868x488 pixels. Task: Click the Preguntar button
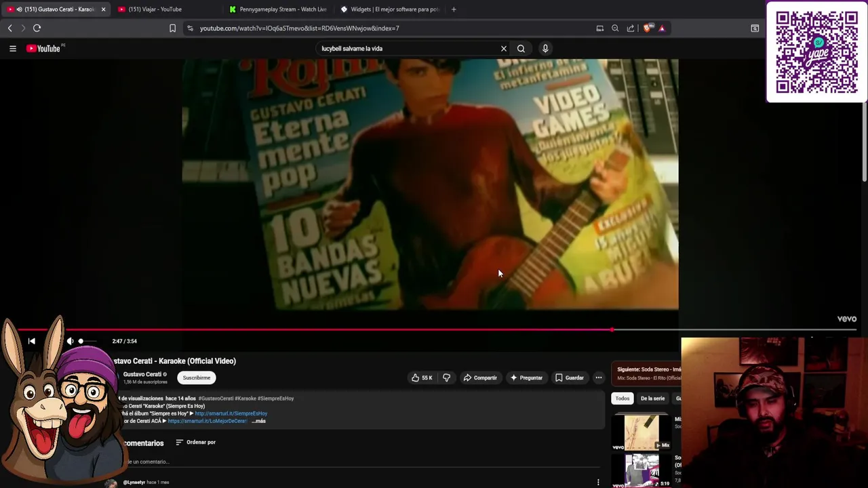coord(526,378)
